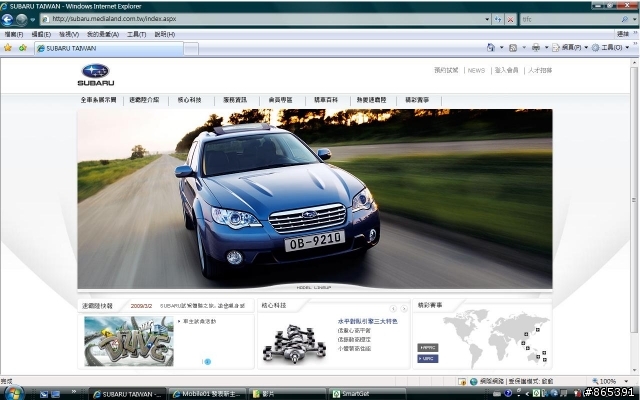
Task: Show next core technology item arrow
Action: (x=404, y=309)
